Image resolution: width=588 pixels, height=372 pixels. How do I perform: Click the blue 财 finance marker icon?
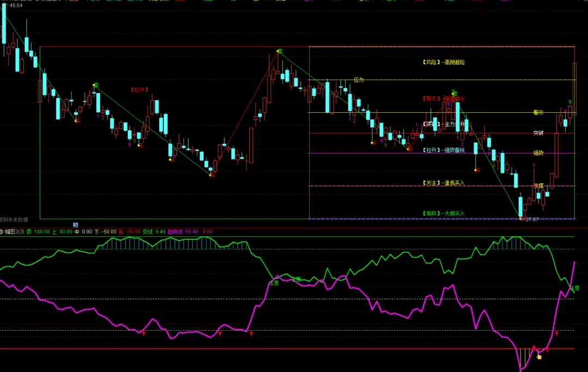click(75, 225)
